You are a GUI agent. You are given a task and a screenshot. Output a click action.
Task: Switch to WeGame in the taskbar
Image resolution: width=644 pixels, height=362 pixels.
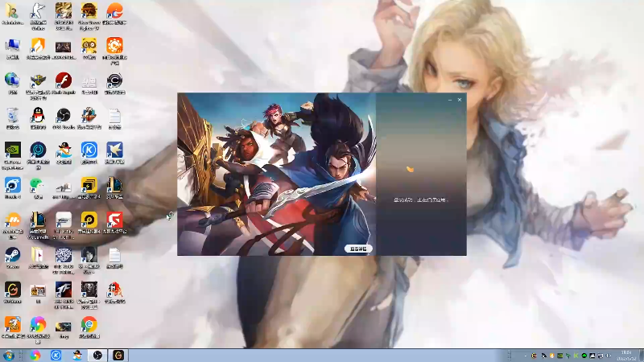(x=118, y=356)
